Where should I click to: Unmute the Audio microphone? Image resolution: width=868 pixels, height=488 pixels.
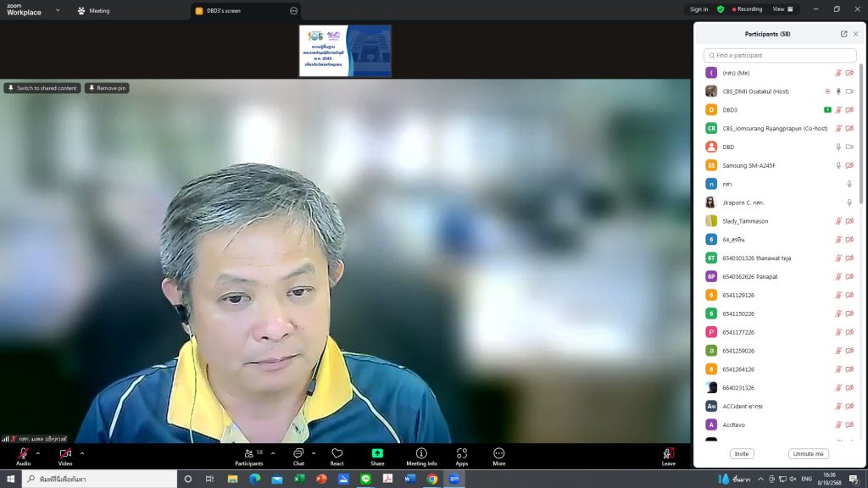pos(23,456)
